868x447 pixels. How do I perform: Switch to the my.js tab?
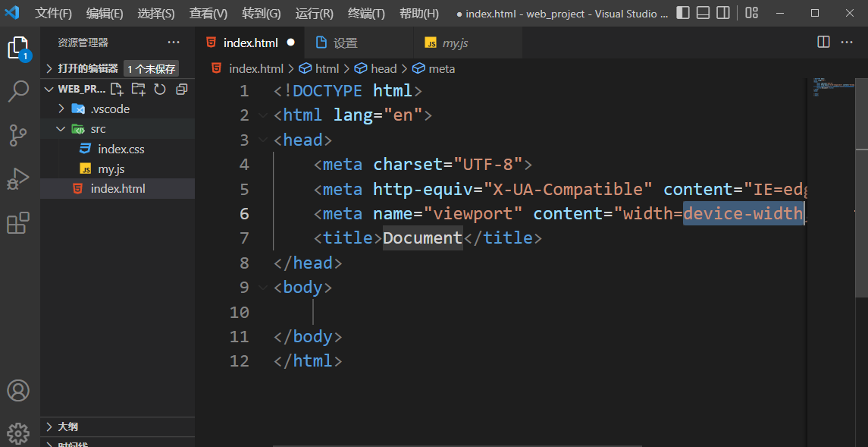tap(468, 42)
